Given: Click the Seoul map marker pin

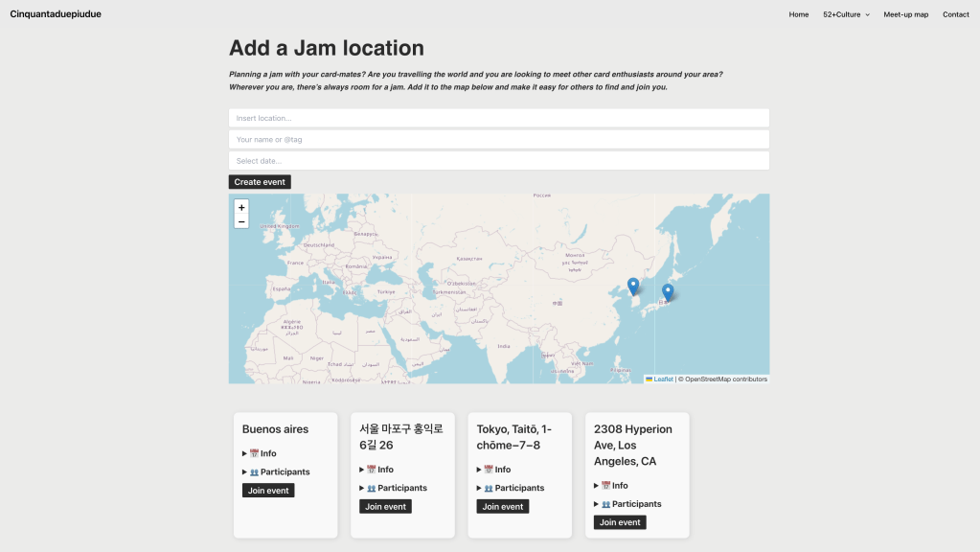Looking at the screenshot, I should point(633,286).
